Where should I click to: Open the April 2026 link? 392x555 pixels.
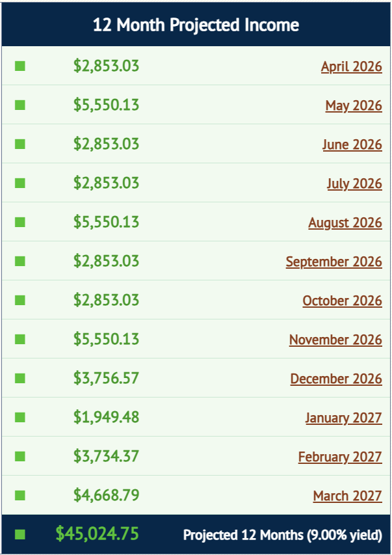click(x=351, y=66)
